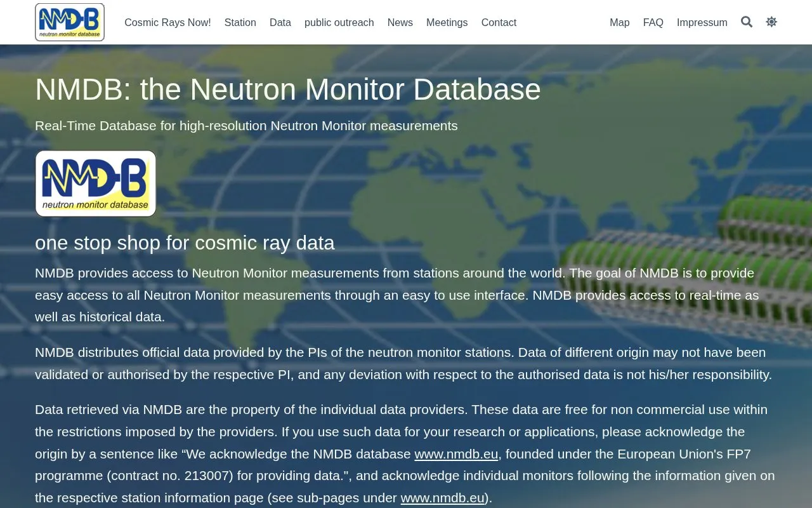Click the NMDB logo in the navigation bar
Image resolution: width=812 pixels, height=508 pixels.
70,22
